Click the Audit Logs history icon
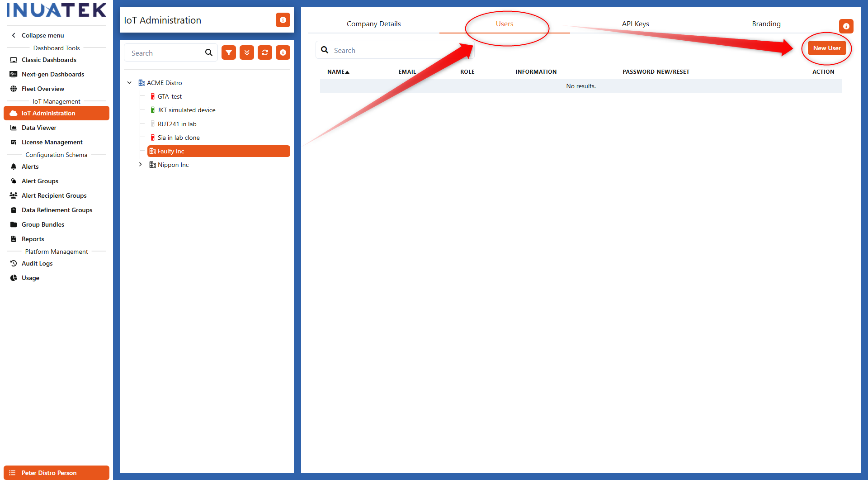Viewport: 868px width, 480px height. pyautogui.click(x=14, y=263)
